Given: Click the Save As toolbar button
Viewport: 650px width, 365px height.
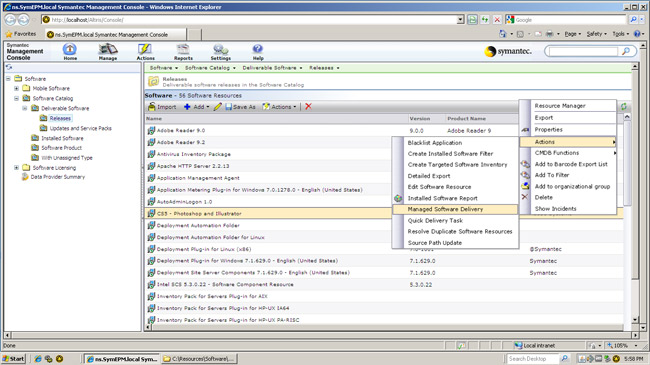Looking at the screenshot, I should coord(240,107).
